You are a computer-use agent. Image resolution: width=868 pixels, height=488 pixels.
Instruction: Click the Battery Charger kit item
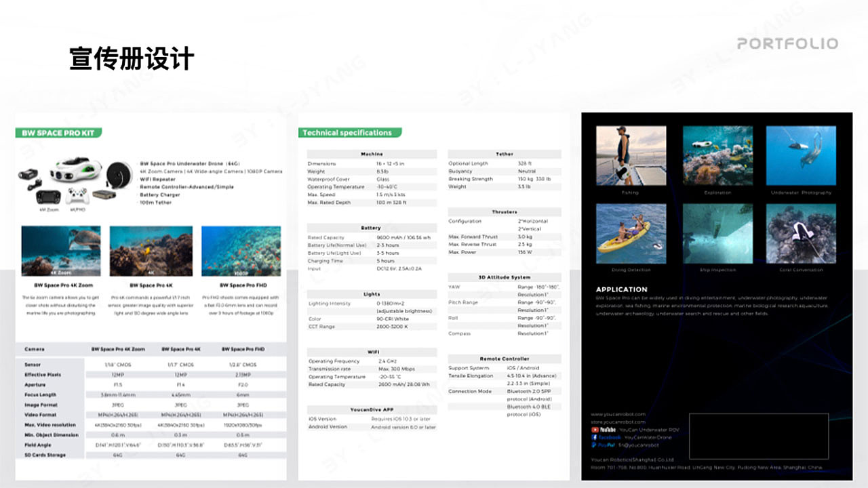point(160,195)
